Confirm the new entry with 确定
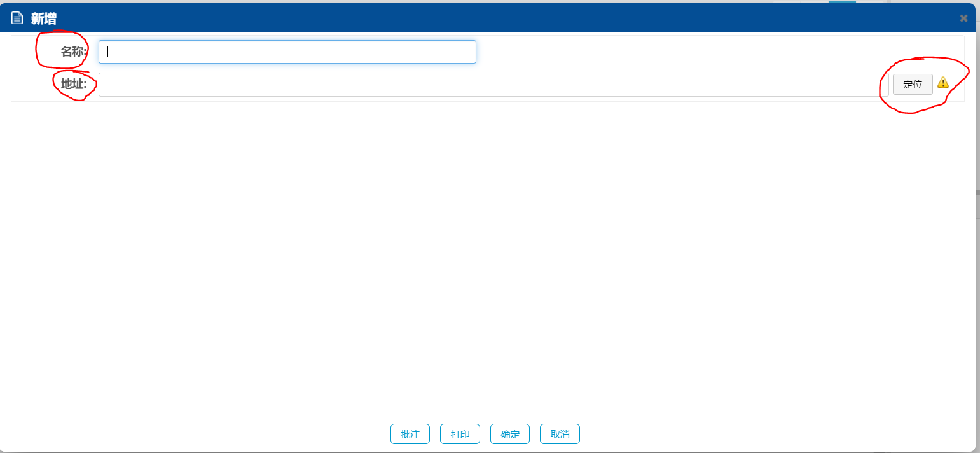980x453 pixels. (x=510, y=434)
